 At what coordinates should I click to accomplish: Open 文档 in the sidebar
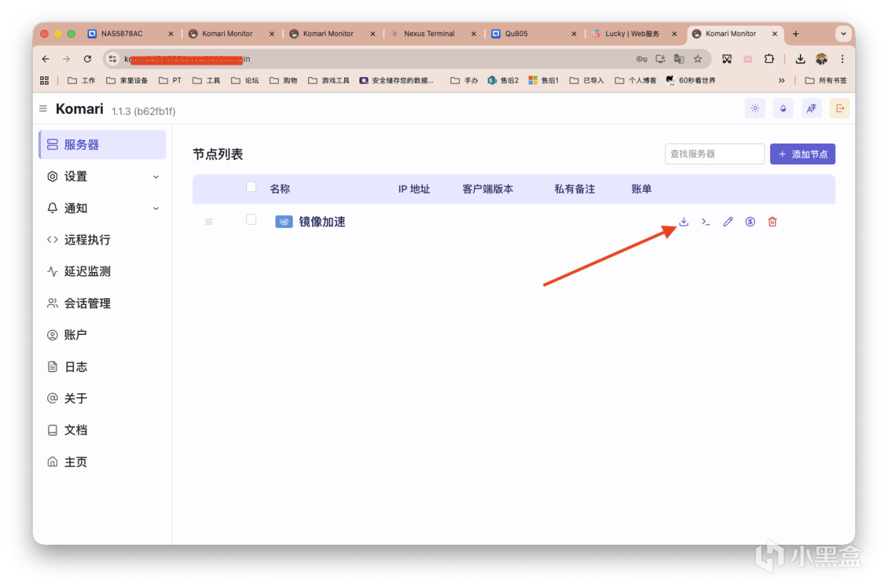click(x=103, y=430)
